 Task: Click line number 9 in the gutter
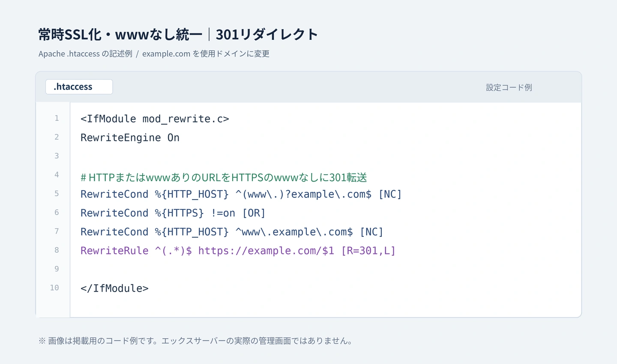pos(57,269)
